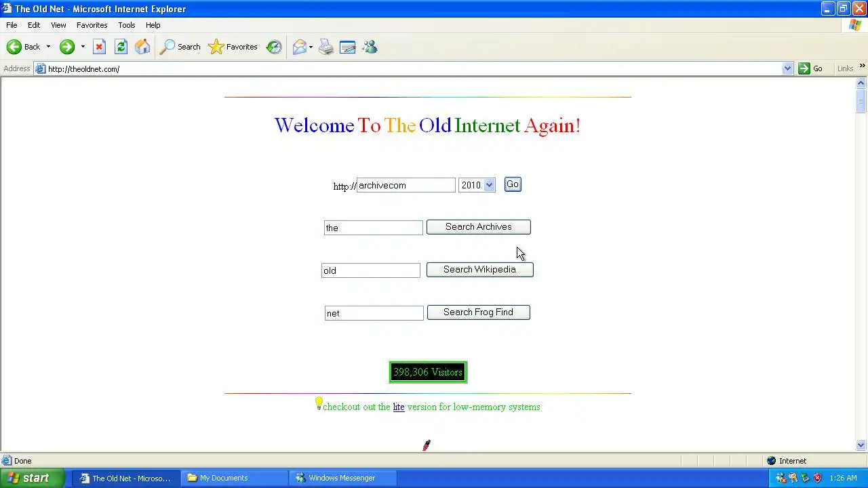Image resolution: width=868 pixels, height=488 pixels.
Task: Click the Search Frog Find button
Action: click(479, 312)
